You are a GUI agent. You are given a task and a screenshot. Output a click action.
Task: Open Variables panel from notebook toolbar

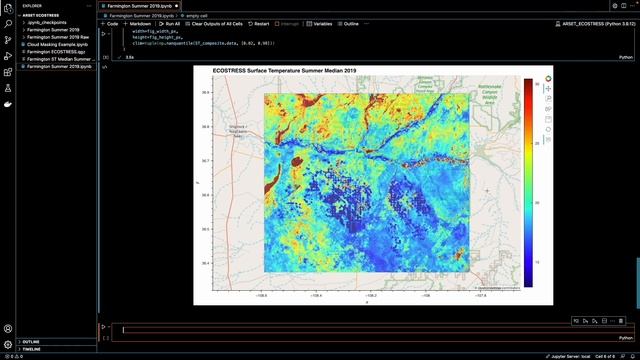[319, 24]
